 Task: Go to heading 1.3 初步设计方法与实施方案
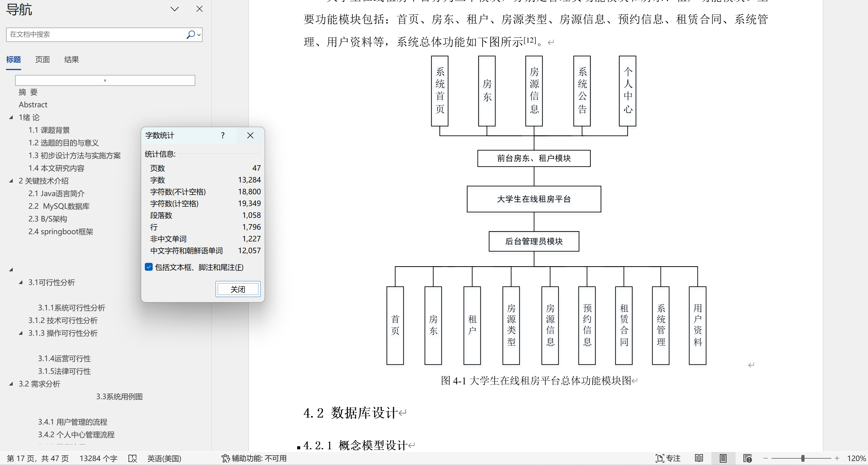(74, 156)
